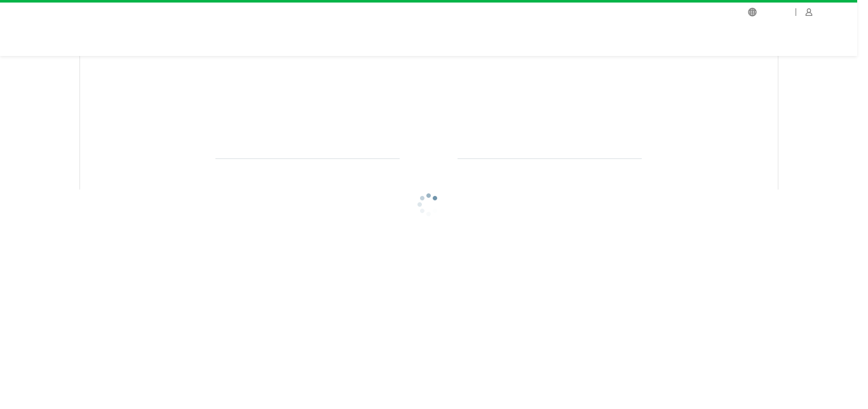The height and width of the screenshot is (409, 868).
Task: Click the left border of the content panel
Action: coord(79,123)
